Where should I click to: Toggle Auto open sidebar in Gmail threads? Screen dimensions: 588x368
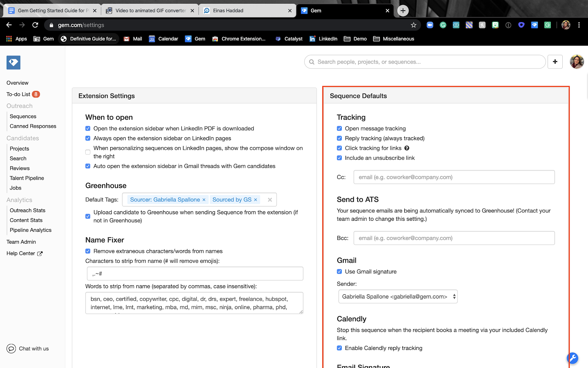pos(88,166)
